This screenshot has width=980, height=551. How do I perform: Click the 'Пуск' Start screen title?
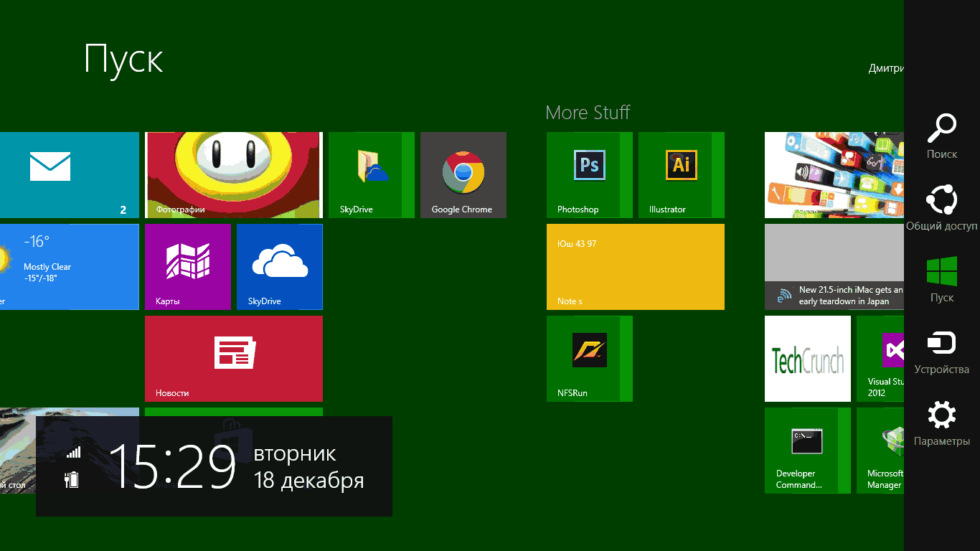tap(123, 59)
